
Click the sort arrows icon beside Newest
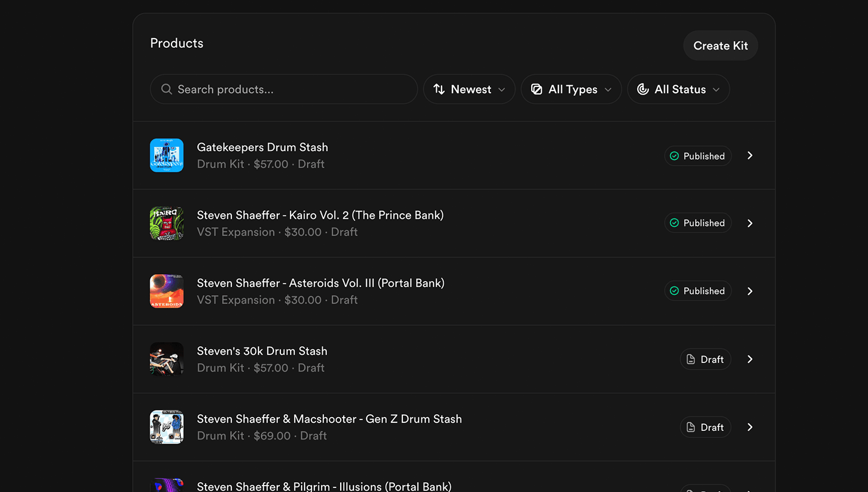(439, 89)
